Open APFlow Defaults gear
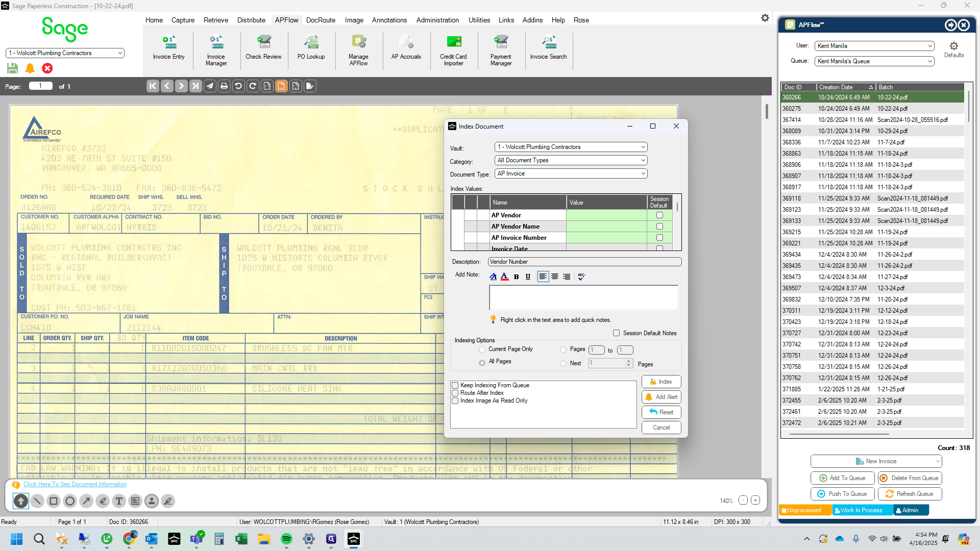 pyautogui.click(x=953, y=49)
